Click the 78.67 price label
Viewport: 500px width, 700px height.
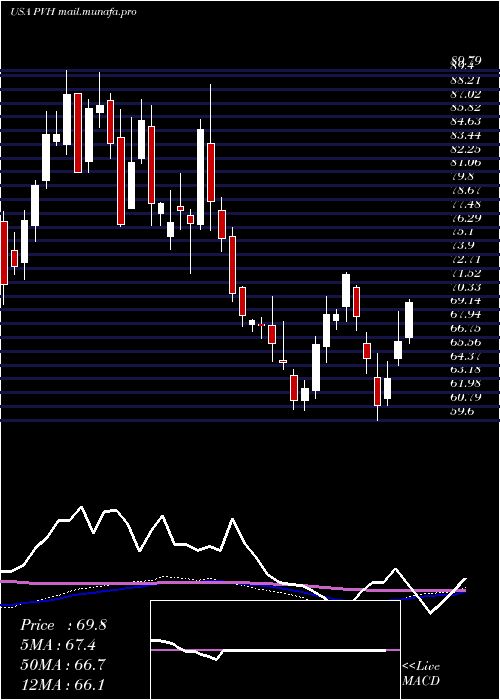465,190
